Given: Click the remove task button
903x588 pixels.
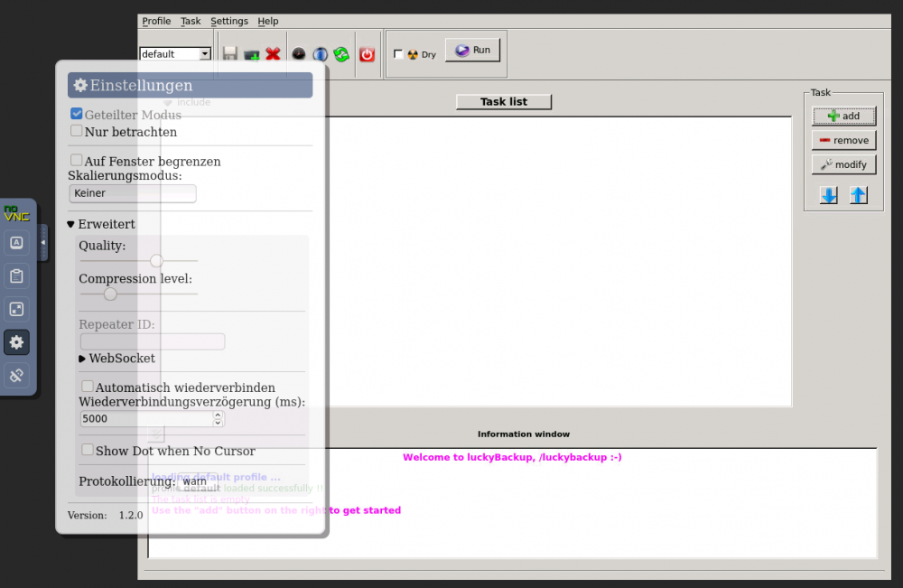Looking at the screenshot, I should (x=843, y=140).
